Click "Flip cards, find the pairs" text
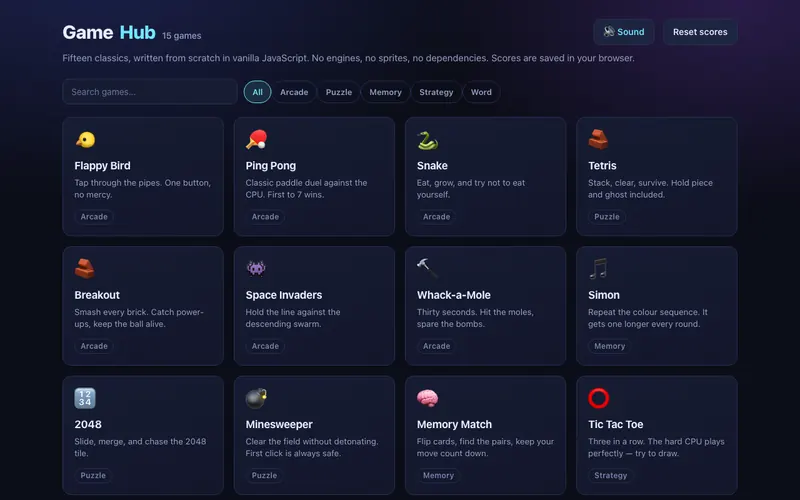Screen dimensions: 800x500 tap(485, 447)
